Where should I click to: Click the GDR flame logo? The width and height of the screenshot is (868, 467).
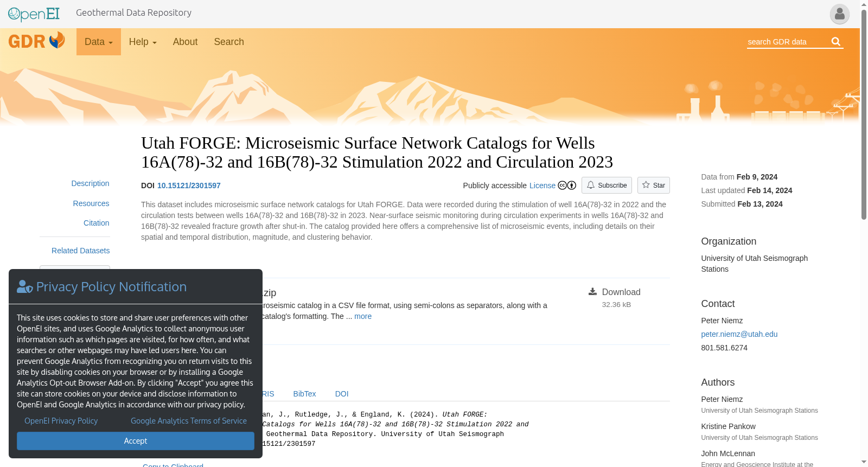(x=36, y=41)
